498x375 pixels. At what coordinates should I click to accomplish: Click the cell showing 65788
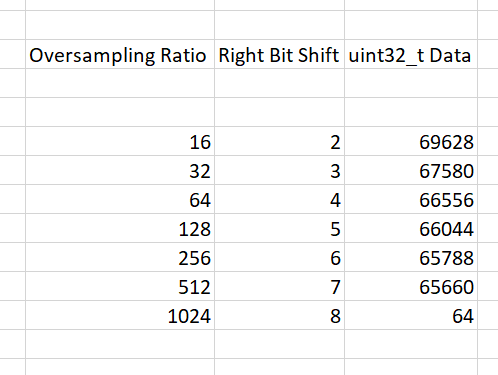(x=411, y=257)
